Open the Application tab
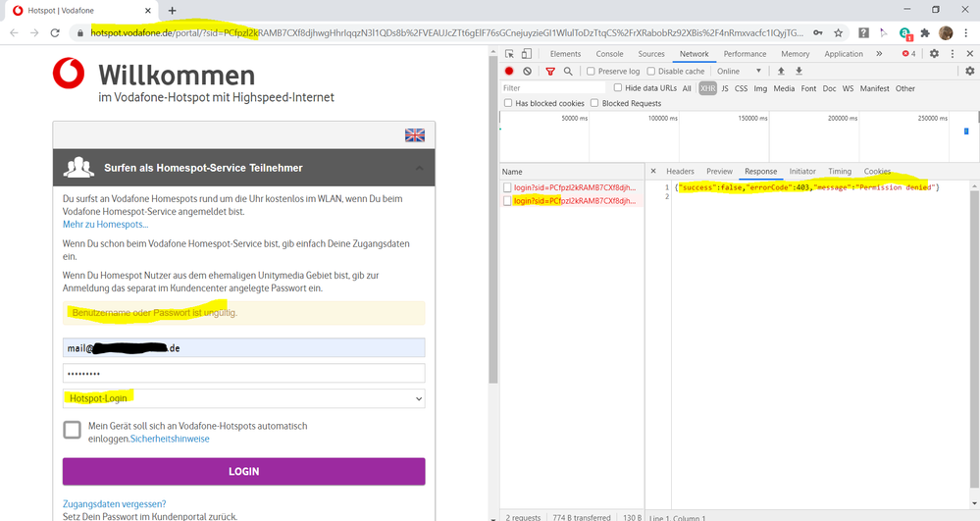 coord(844,54)
